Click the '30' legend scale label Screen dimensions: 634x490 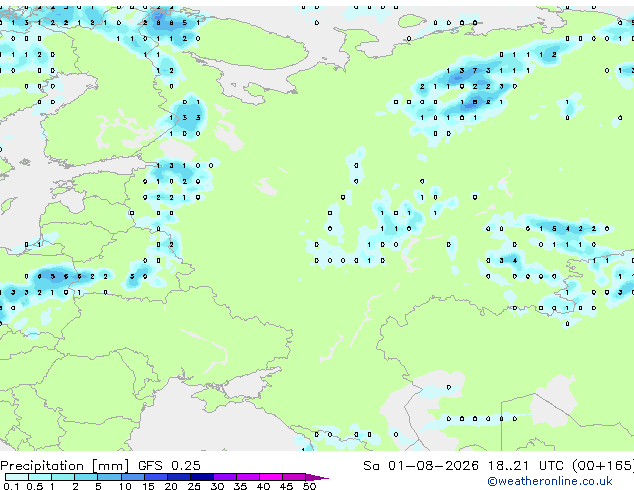217,486
